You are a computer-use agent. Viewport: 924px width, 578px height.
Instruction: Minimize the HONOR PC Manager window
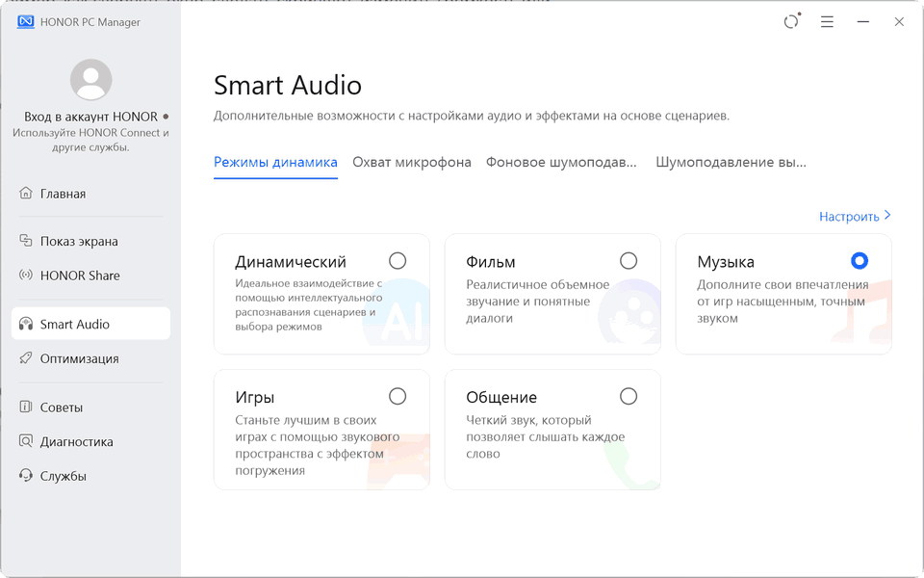(862, 22)
